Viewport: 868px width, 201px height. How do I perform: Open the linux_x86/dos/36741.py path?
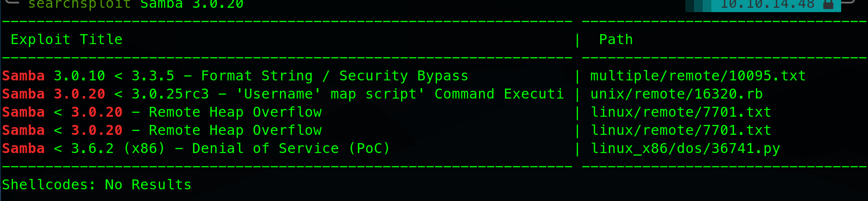tap(685, 149)
